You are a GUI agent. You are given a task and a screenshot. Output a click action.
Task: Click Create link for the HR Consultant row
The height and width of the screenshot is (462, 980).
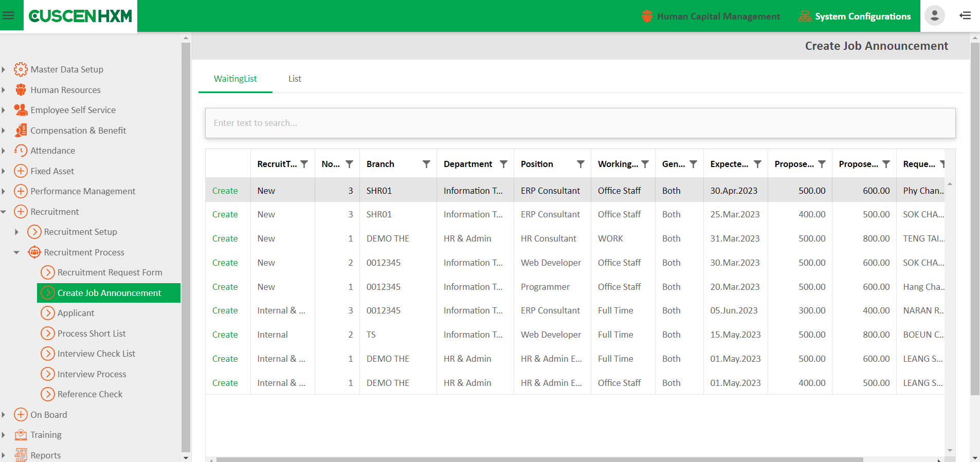225,238
